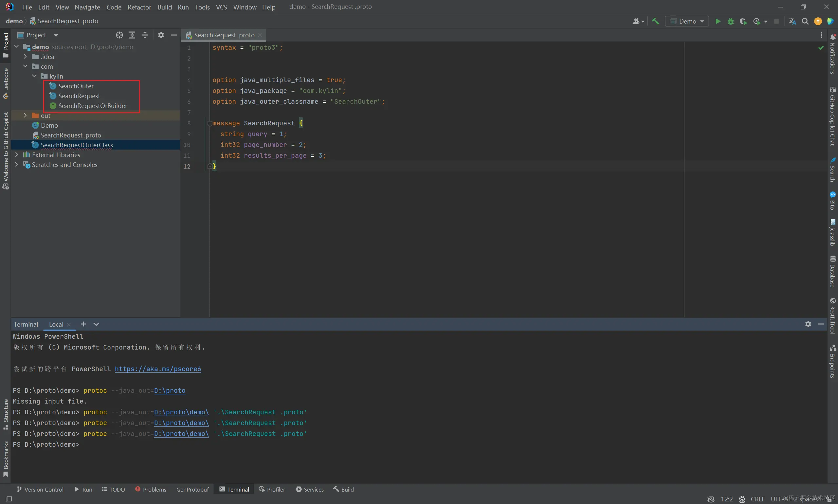Toggle the Database tool window sidebar button
Viewport: 838px width, 504px height.
[832, 272]
